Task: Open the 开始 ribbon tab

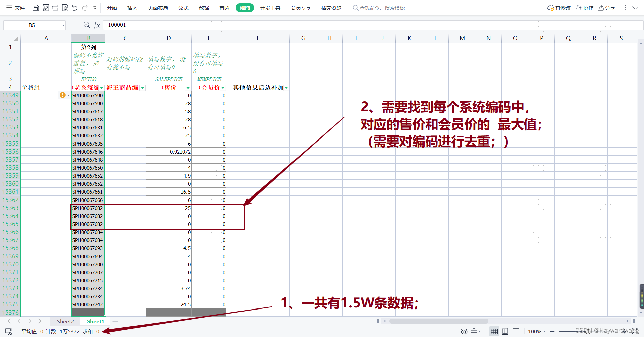Action: [112, 8]
